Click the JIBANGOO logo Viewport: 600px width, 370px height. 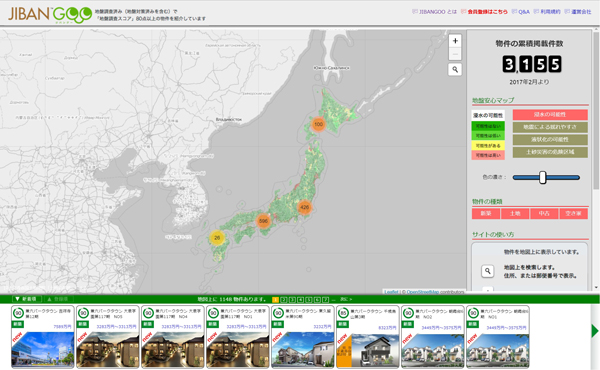(x=50, y=15)
